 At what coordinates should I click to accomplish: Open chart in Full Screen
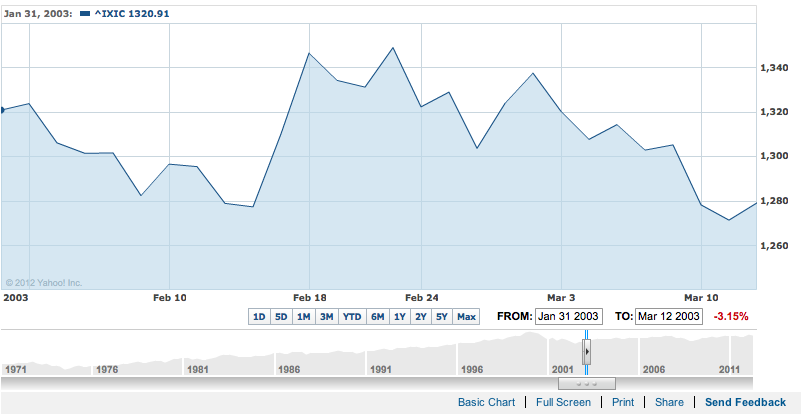(563, 402)
